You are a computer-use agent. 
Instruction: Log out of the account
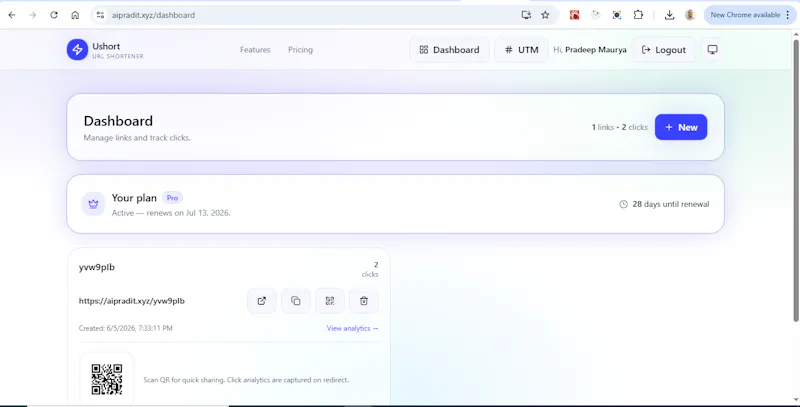(664, 49)
